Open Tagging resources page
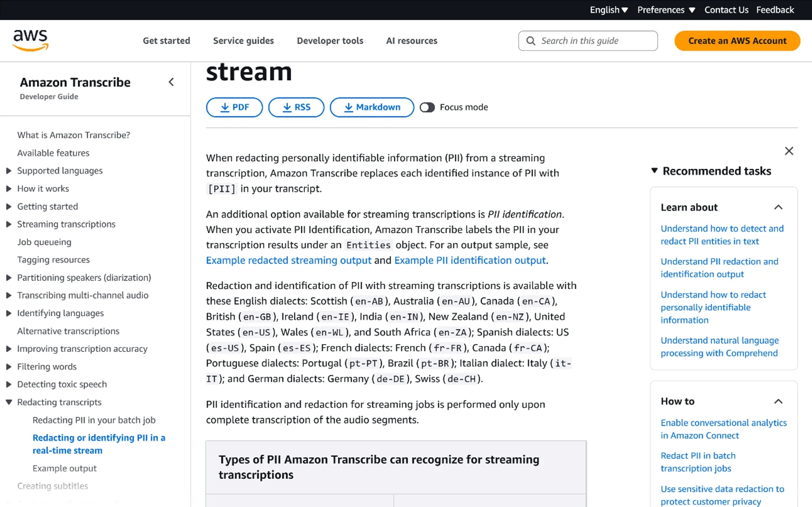The width and height of the screenshot is (812, 507). tap(53, 260)
